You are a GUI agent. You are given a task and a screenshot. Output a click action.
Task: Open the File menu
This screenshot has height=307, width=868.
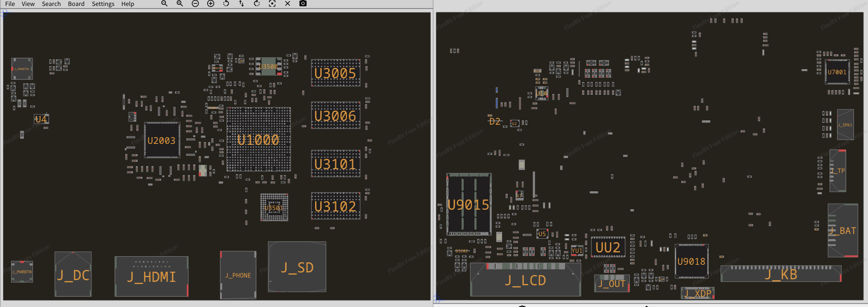click(10, 4)
